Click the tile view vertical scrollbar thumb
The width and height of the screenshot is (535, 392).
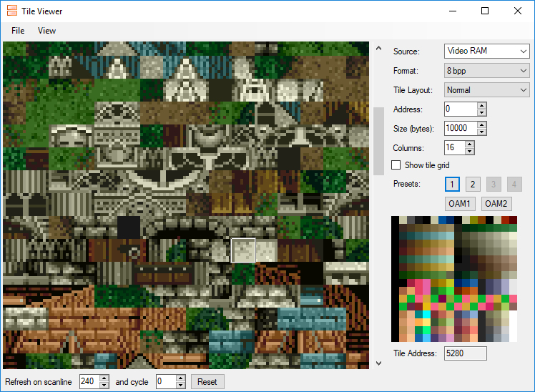click(x=379, y=141)
